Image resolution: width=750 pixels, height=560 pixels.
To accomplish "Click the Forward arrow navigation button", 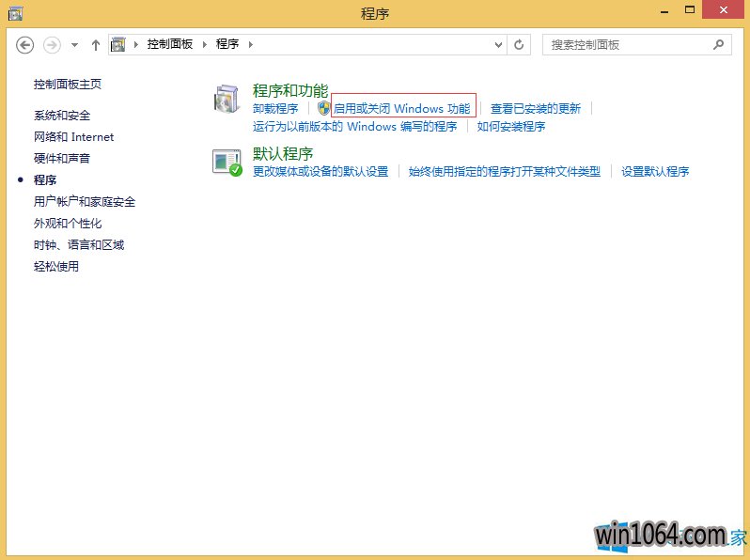I will click(52, 45).
